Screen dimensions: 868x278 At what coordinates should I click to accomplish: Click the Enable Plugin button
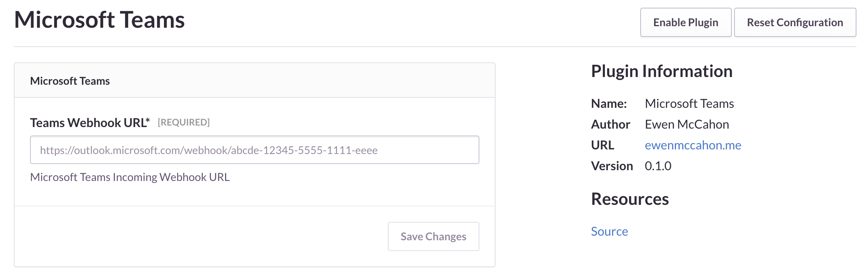686,22
